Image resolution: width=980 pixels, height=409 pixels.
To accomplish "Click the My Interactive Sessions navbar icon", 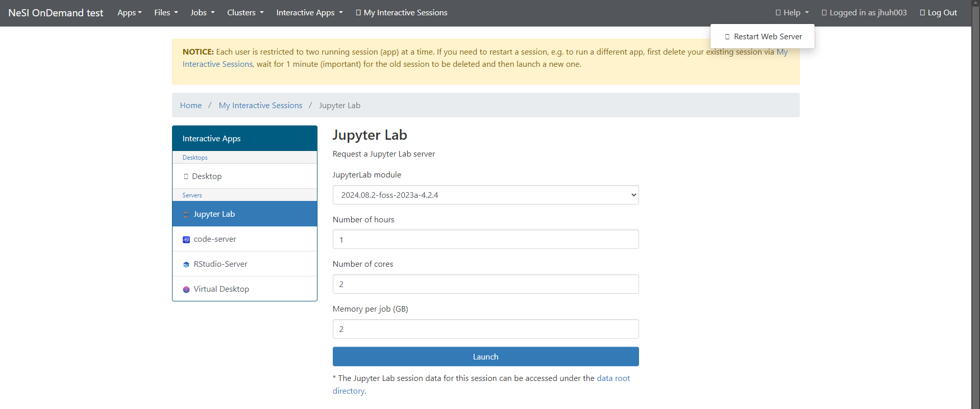I will tap(358, 13).
